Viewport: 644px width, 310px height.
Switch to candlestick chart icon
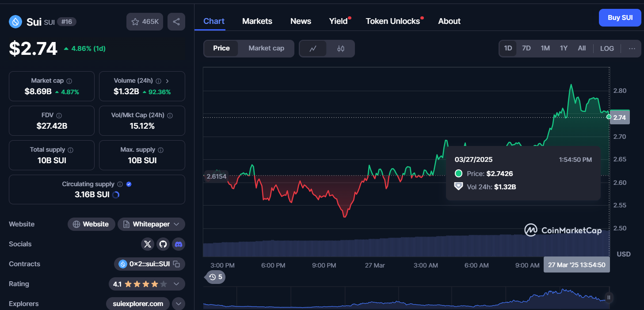coord(340,49)
